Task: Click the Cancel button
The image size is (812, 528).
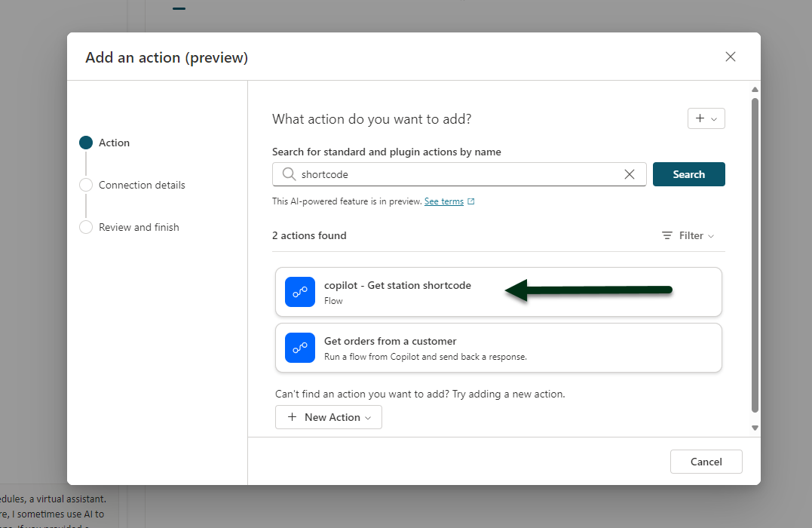Action: (706, 462)
